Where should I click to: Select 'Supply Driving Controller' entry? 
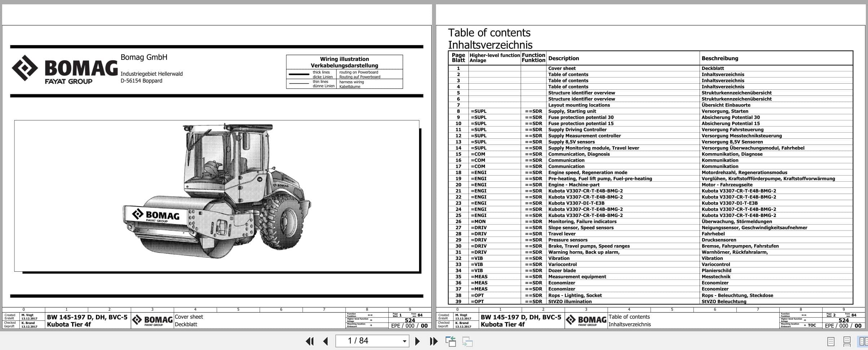(577, 130)
